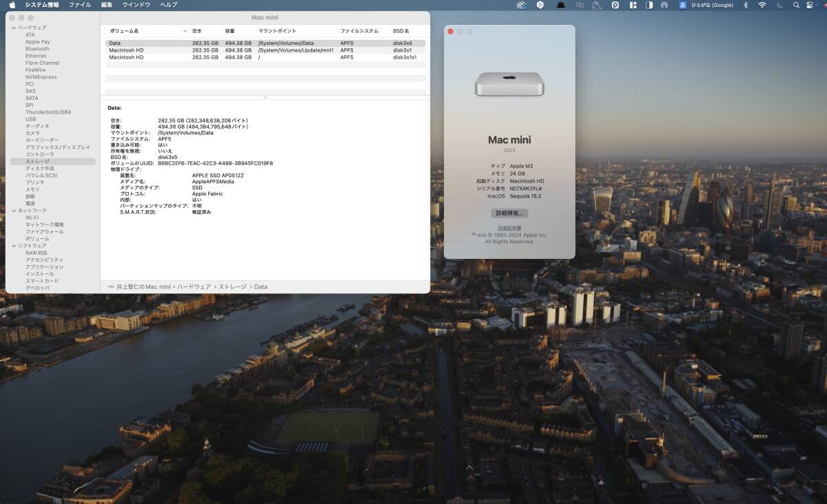Collapse the ネットワーク section
Image resolution: width=827 pixels, height=504 pixels.
coord(14,211)
